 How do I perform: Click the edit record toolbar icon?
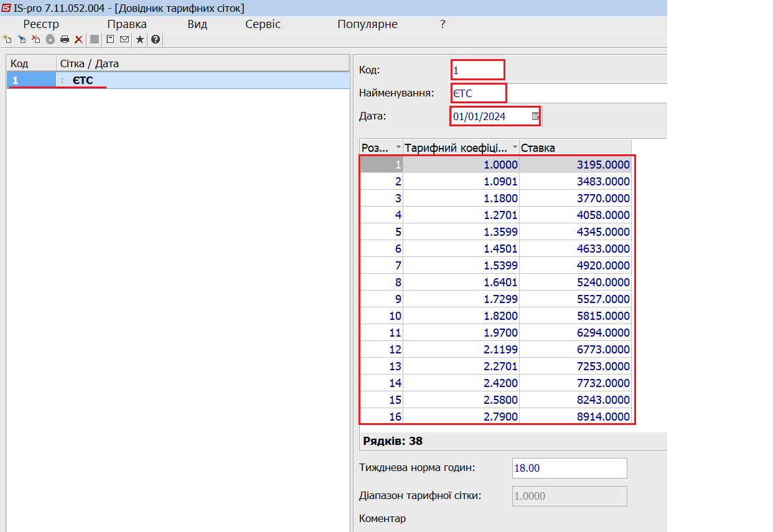[x=22, y=39]
